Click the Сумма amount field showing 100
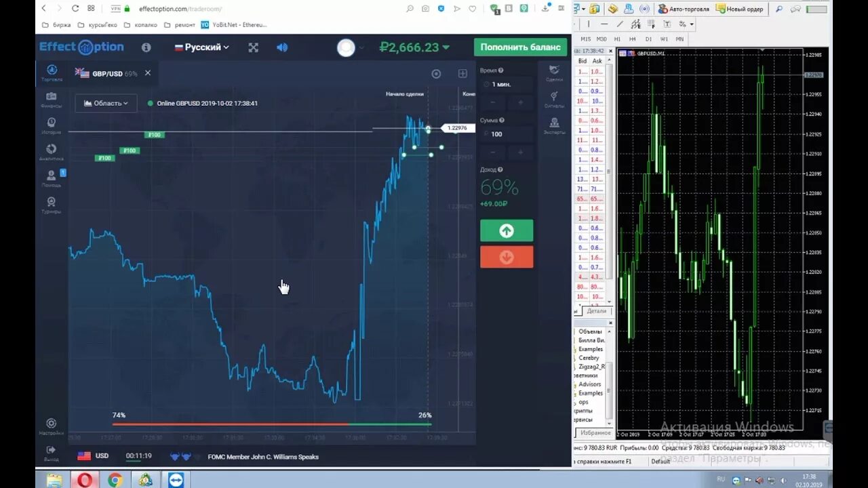Screen dimensions: 868x488 tap(507, 134)
